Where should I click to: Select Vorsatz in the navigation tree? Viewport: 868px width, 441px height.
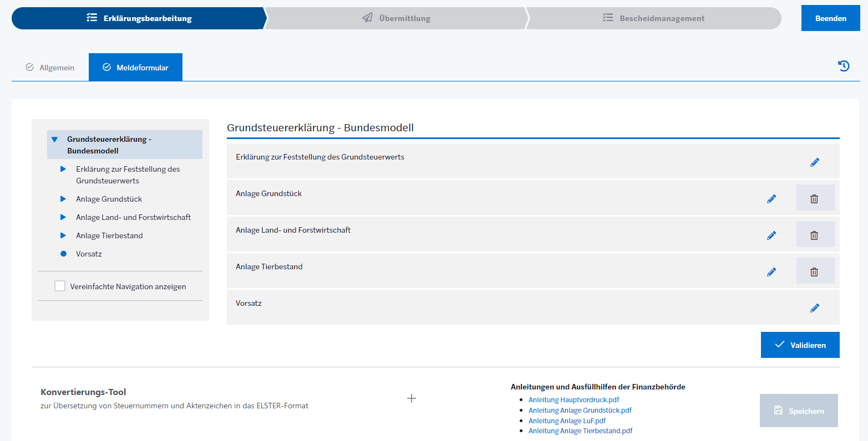tap(89, 254)
